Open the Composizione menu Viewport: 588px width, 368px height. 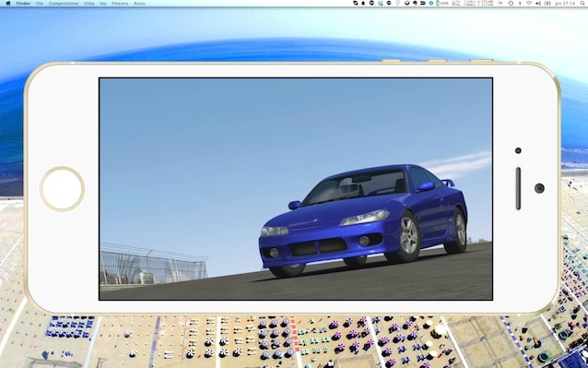pyautogui.click(x=64, y=4)
